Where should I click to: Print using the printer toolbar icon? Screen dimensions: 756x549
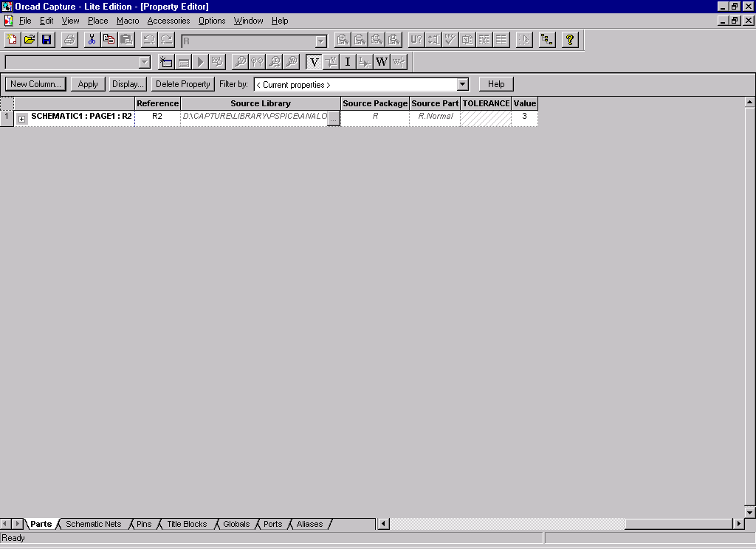pyautogui.click(x=69, y=40)
